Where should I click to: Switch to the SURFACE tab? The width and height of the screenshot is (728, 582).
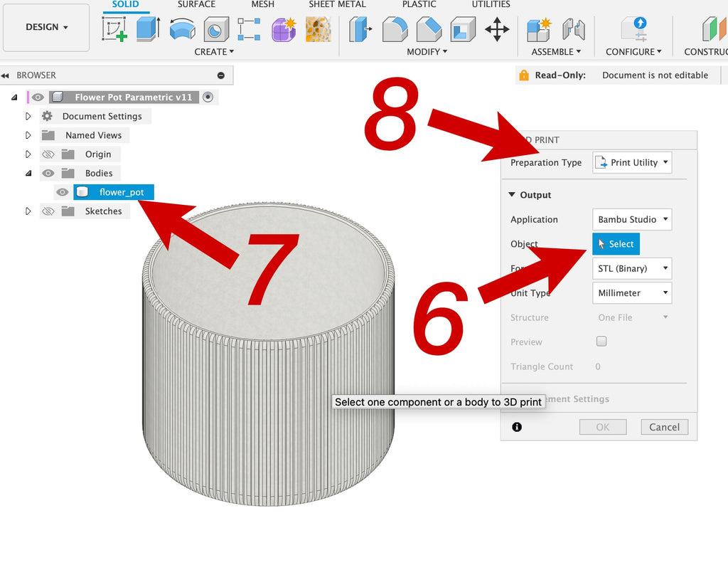(196, 4)
